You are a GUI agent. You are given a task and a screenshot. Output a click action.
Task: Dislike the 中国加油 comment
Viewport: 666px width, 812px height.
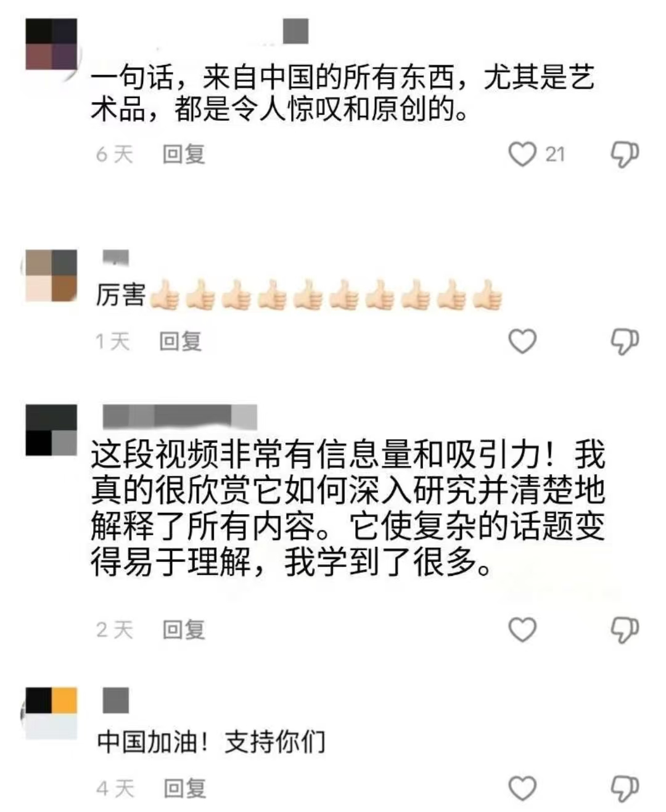tap(624, 788)
